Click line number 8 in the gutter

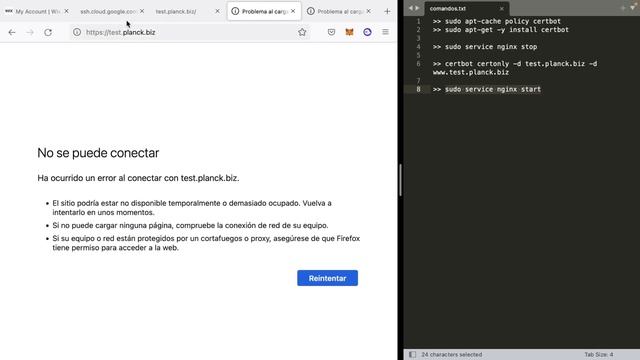(x=418, y=89)
